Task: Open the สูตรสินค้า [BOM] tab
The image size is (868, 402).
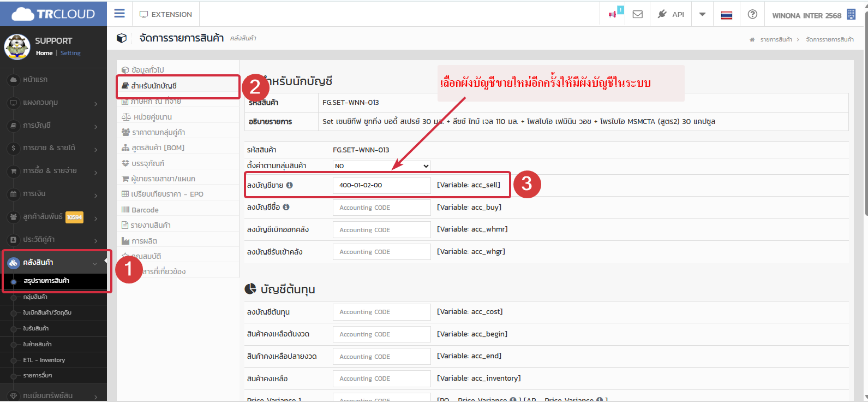Action: click(158, 147)
